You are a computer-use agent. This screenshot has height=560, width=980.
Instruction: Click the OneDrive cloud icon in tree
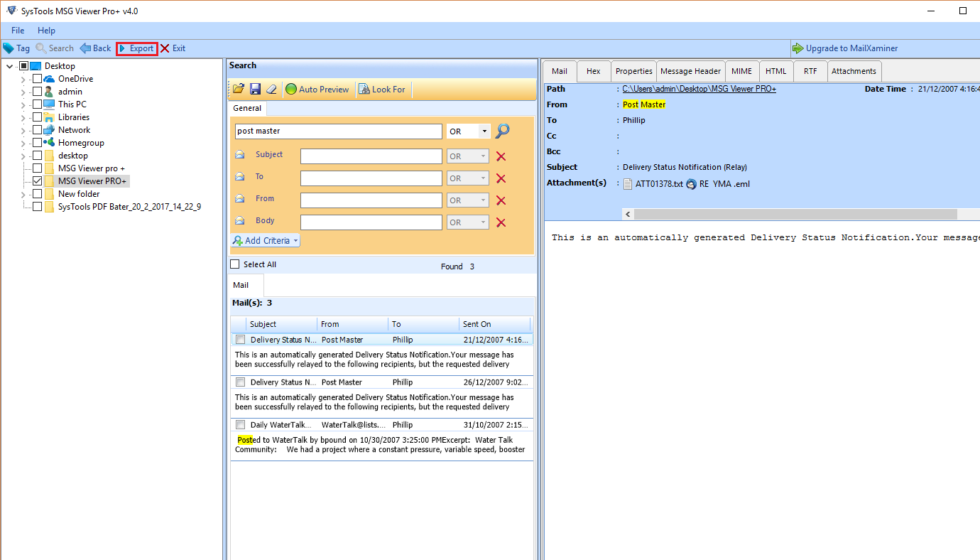click(x=49, y=79)
